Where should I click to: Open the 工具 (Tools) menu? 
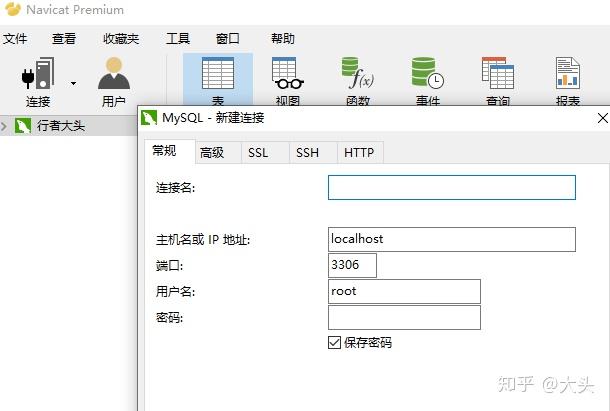(178, 39)
